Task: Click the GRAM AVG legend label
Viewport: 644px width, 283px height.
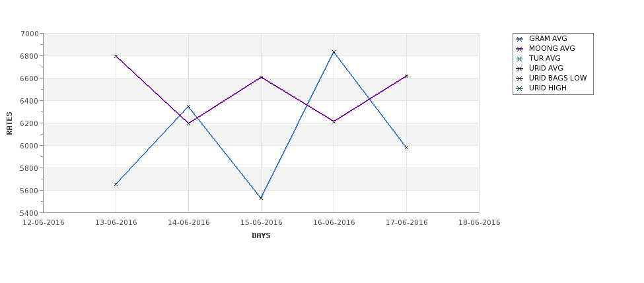Action: (548, 38)
